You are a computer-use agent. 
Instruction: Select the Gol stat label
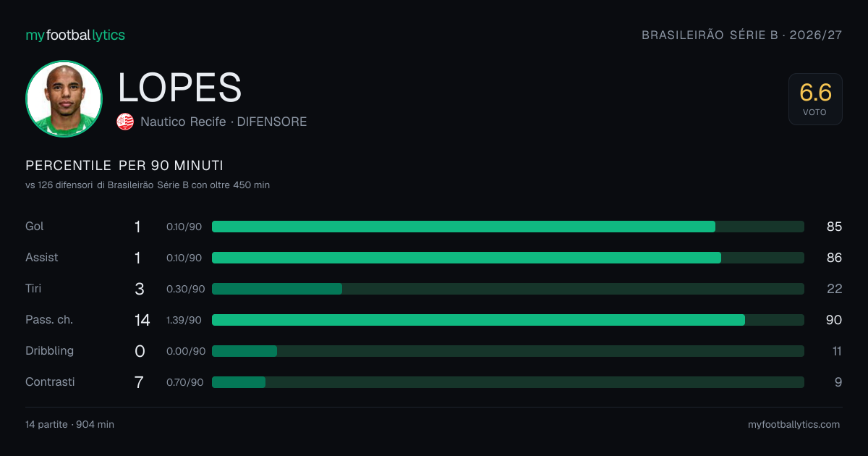[35, 227]
